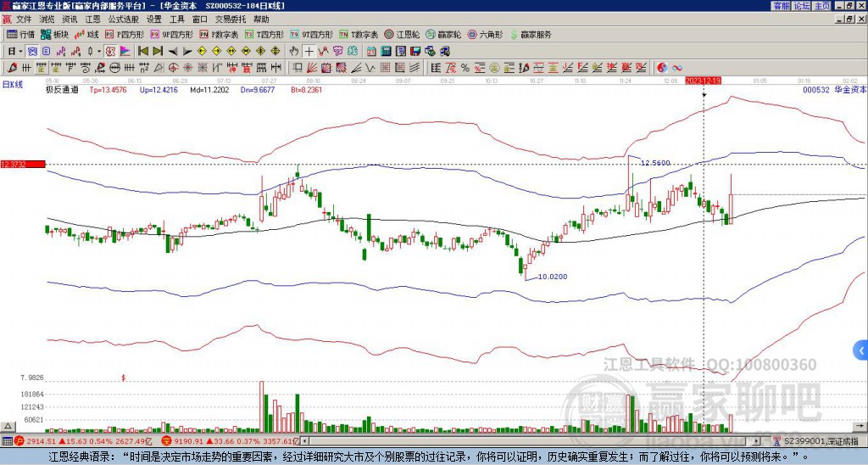Click the Up=12.4216 value
This screenshot has height=465, width=868.
pos(159,89)
